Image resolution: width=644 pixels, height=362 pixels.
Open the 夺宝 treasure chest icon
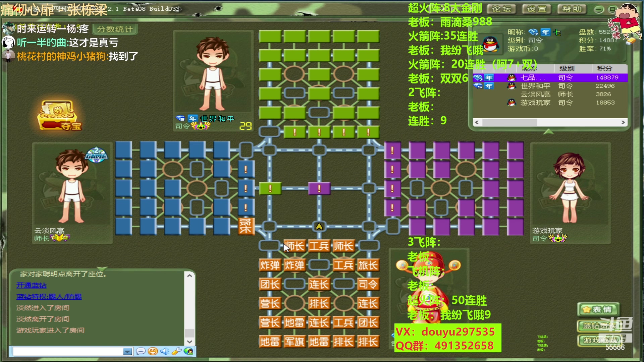click(x=60, y=115)
